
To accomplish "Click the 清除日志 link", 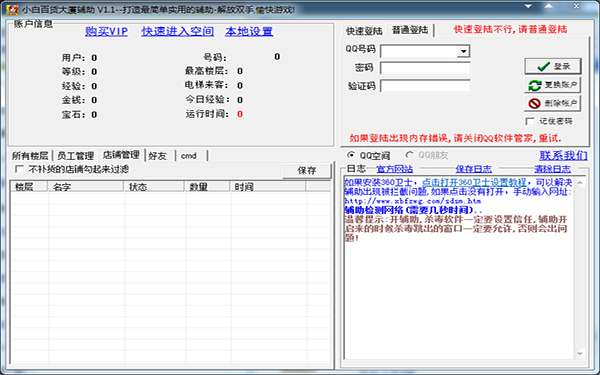I will pos(552,169).
